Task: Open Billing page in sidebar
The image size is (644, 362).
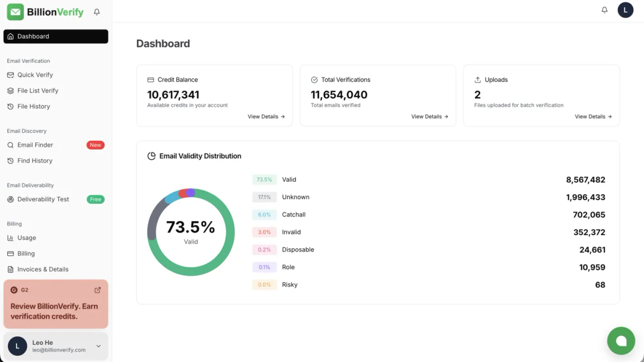Action: pyautogui.click(x=56, y=253)
